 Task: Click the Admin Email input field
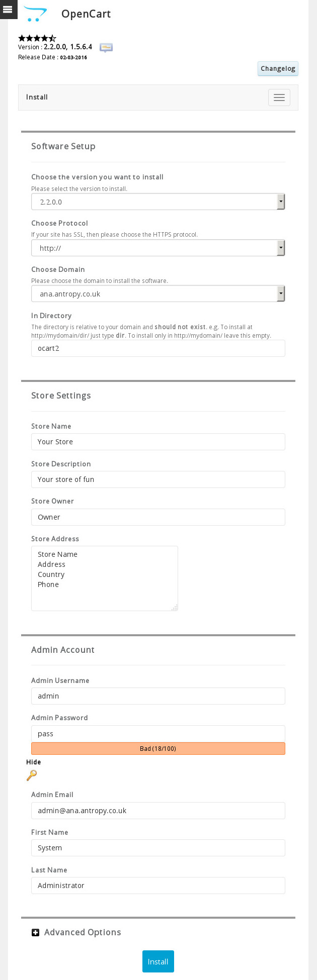tap(158, 810)
